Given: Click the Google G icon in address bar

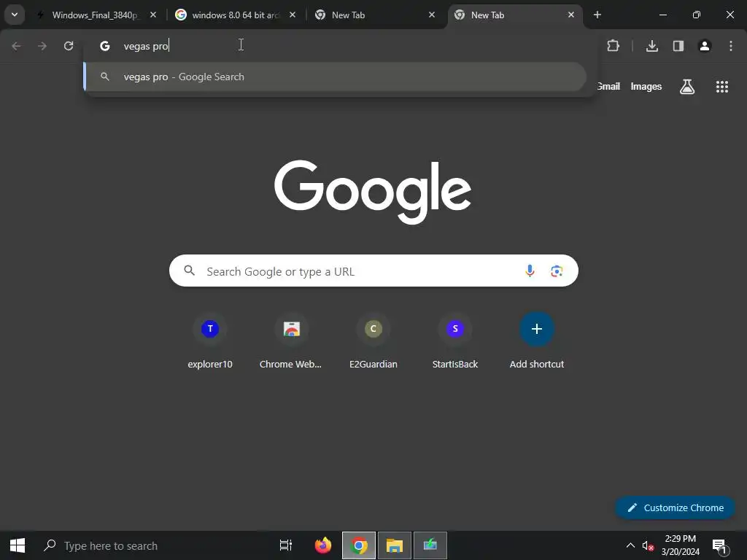Looking at the screenshot, I should pos(105,46).
